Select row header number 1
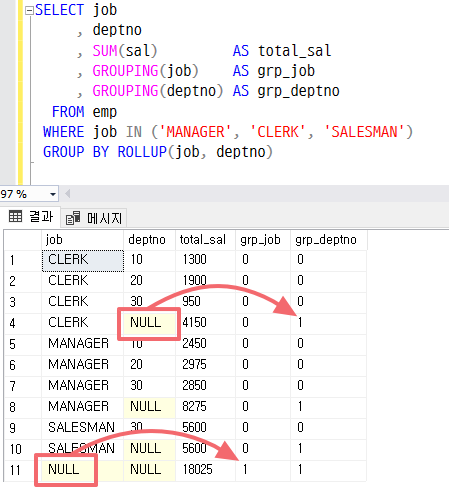Image resolution: width=449 pixels, height=494 pixels. click(x=23, y=260)
